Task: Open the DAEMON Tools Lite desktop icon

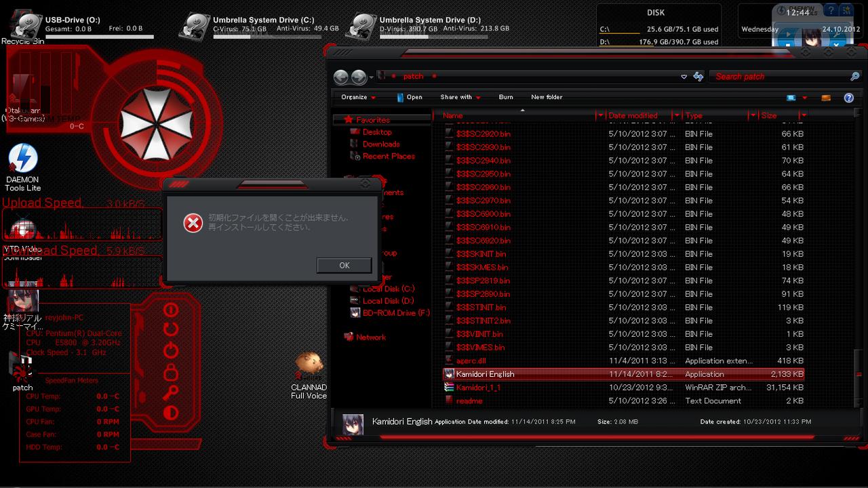Action: coord(22,161)
